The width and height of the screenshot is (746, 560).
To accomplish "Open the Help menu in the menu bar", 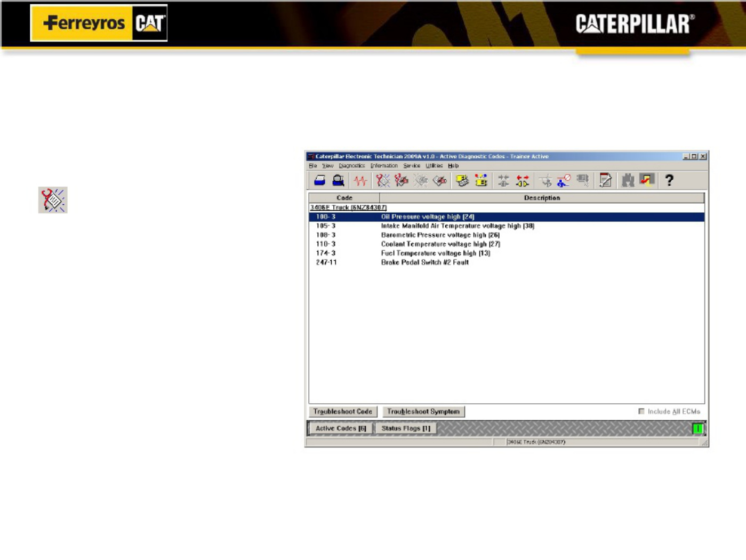I will (453, 166).
